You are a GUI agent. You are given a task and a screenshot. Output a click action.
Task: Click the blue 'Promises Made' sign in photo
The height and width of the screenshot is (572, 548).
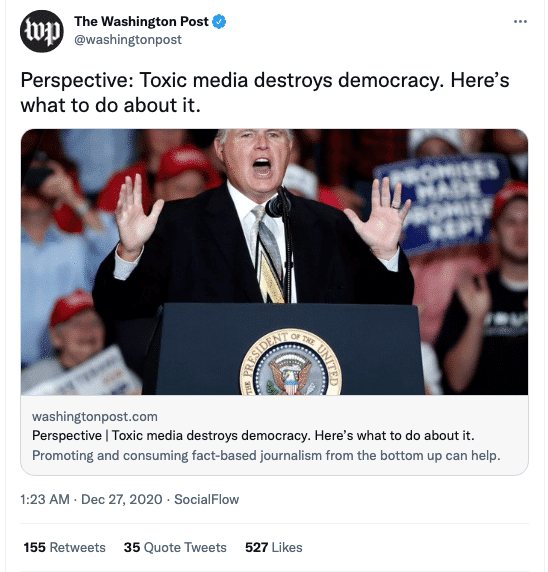pyautogui.click(x=442, y=204)
